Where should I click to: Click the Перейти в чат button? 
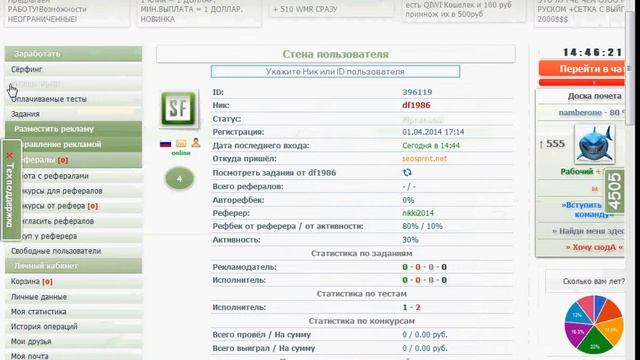coord(582,69)
